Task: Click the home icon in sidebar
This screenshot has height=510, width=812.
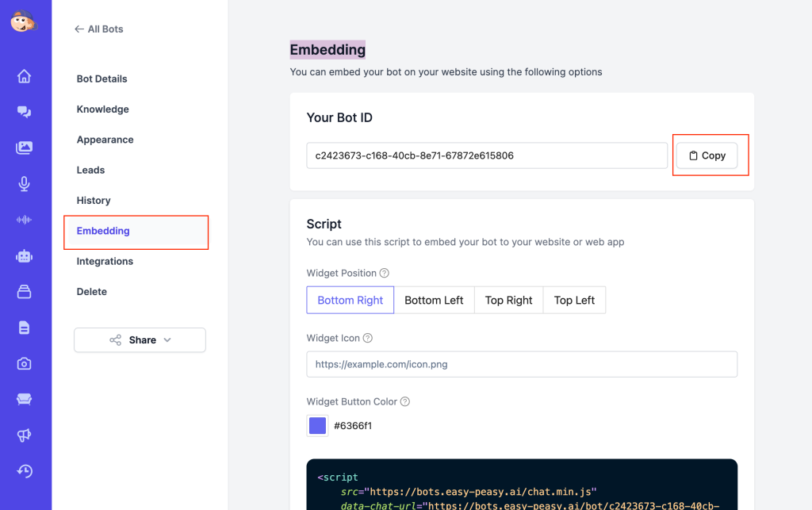Action: 25,76
